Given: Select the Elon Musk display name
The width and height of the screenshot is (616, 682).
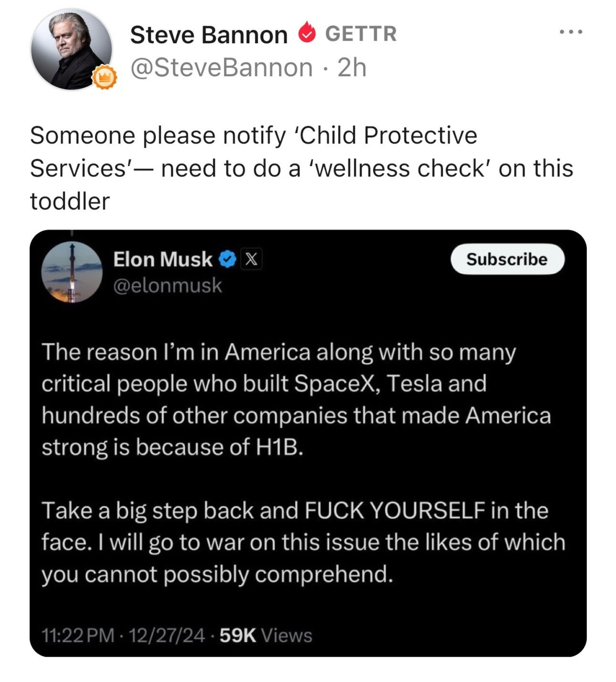Looking at the screenshot, I should click(x=163, y=259).
